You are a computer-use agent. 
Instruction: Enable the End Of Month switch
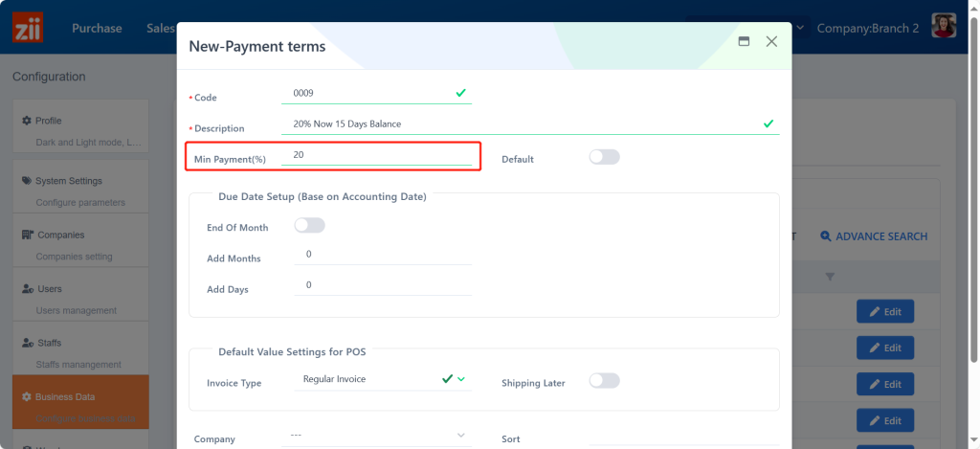tap(309, 226)
